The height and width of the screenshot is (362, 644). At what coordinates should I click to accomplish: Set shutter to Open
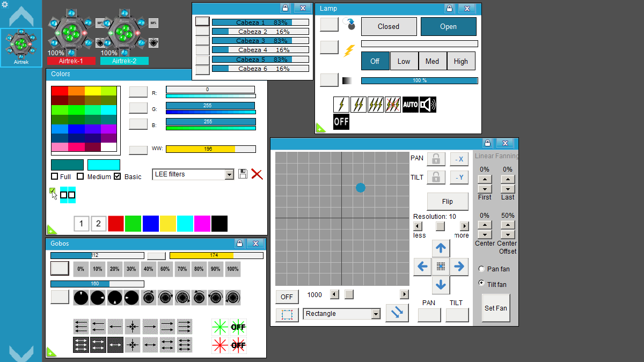(x=448, y=26)
